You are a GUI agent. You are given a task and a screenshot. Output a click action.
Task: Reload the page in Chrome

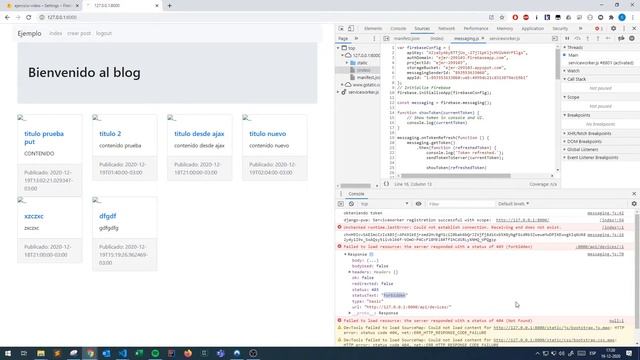29,17
